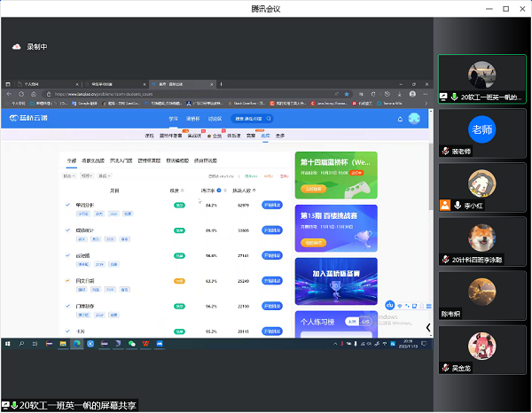Viewport: 532px width, 413px height.
Task: Open the Windows Start button in shared screen
Action: click(6, 342)
